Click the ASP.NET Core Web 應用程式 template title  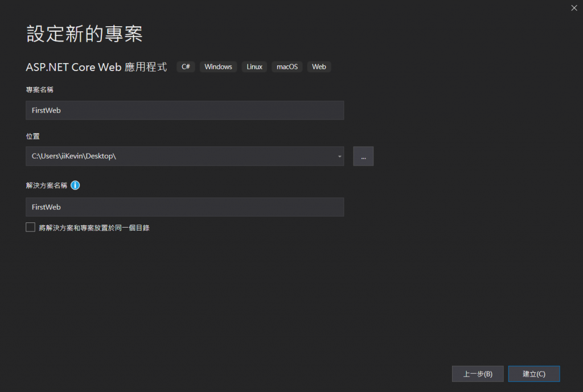click(96, 67)
